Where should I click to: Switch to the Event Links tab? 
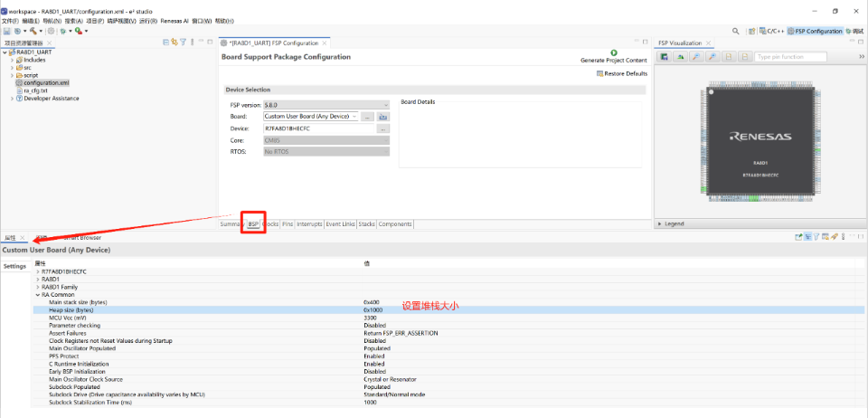(341, 224)
